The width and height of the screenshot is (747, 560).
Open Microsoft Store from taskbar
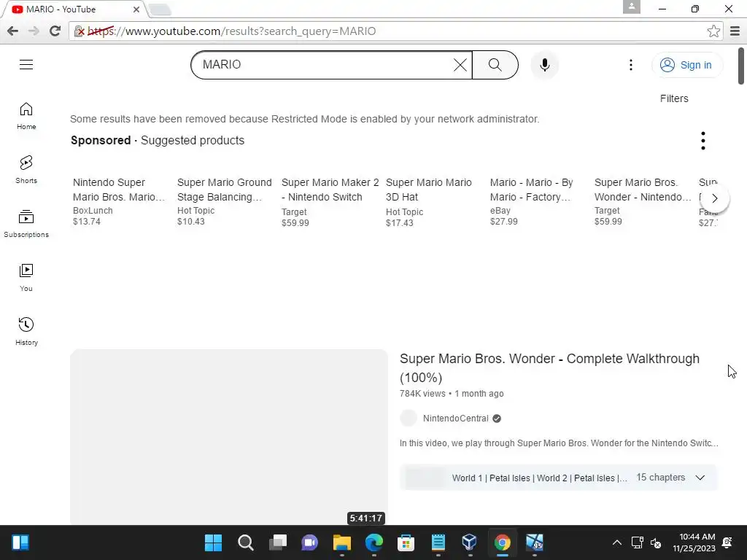(406, 542)
